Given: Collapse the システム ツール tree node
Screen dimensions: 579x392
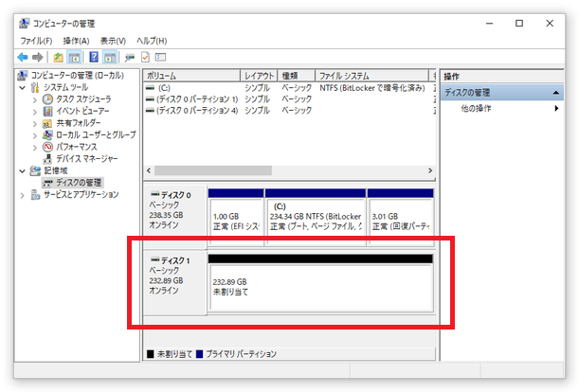Looking at the screenshot, I should 23,87.
